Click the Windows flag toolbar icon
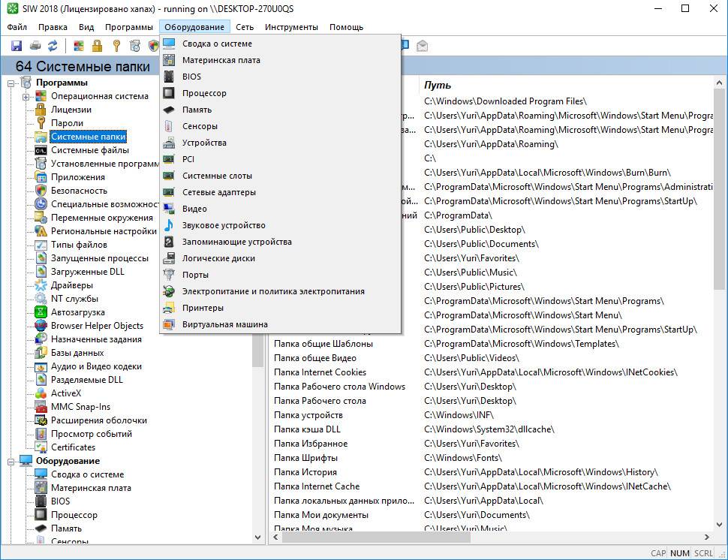Image resolution: width=728 pixels, height=560 pixels. [79, 46]
